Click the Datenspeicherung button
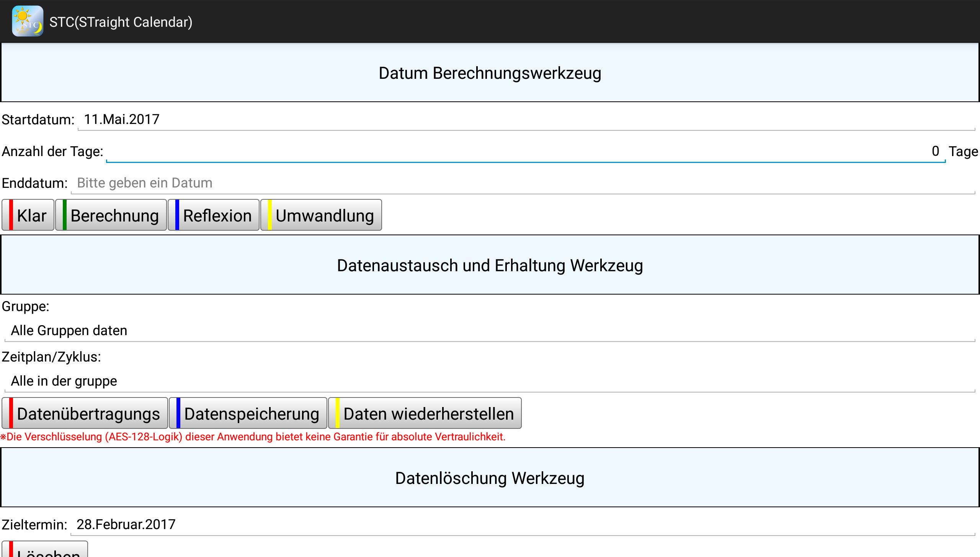This screenshot has width=980, height=557. point(248,414)
